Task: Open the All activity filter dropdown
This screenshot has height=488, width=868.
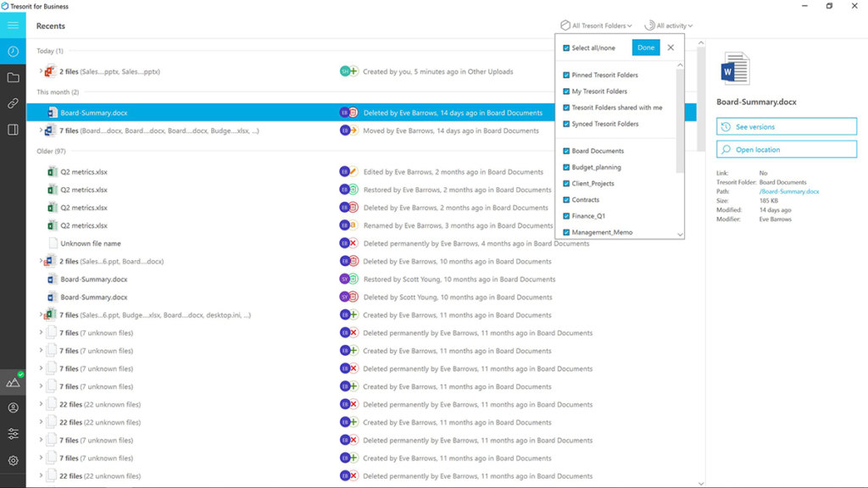Action: pos(669,26)
